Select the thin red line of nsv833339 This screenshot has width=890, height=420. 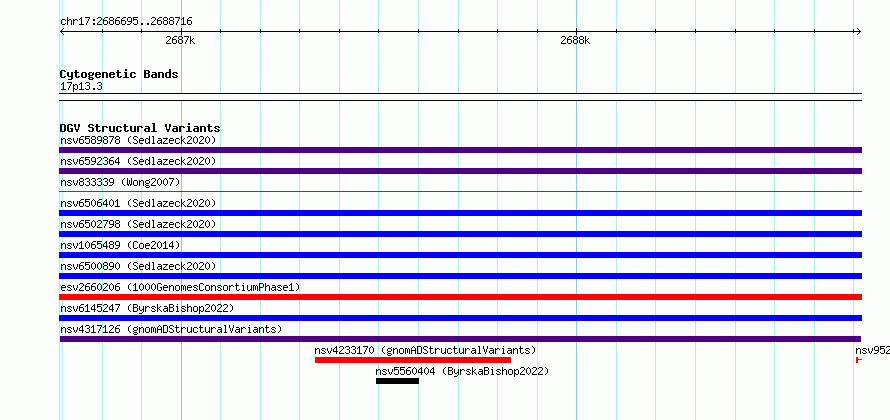coord(460,192)
